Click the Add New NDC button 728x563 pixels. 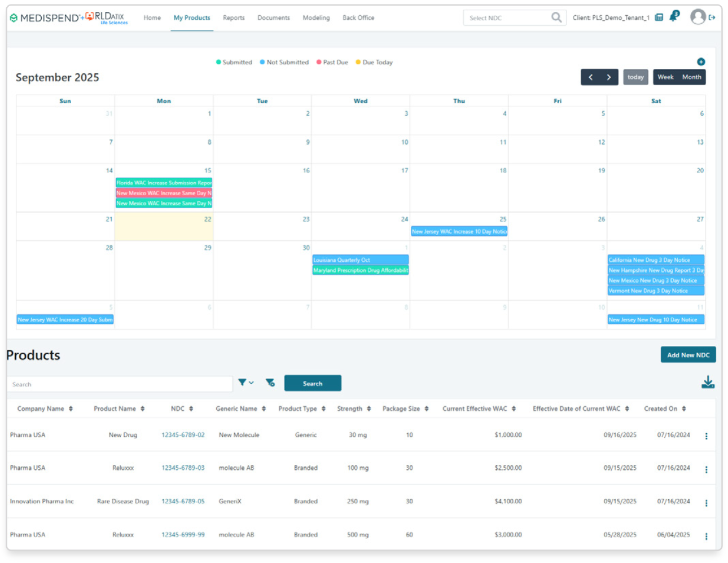pos(688,355)
